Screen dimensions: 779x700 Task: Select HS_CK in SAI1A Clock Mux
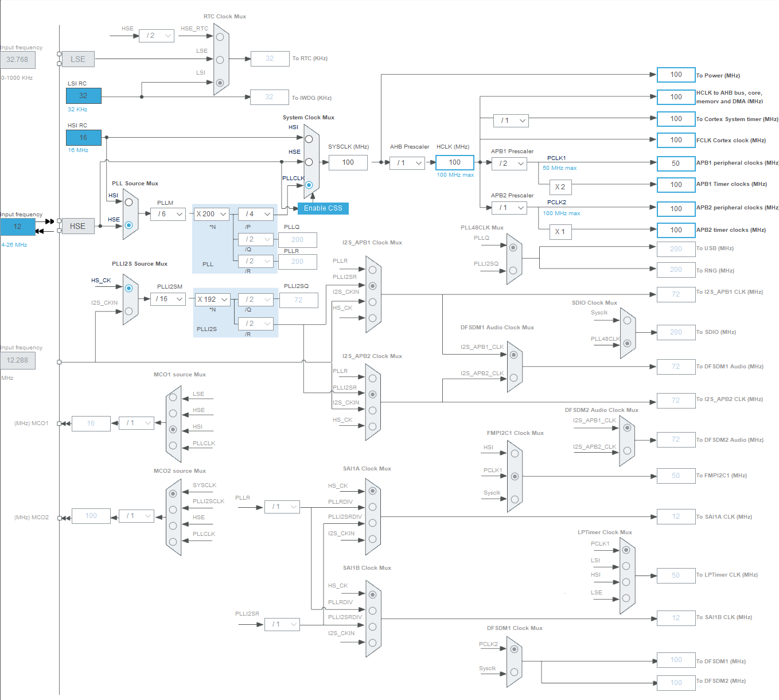(372, 491)
